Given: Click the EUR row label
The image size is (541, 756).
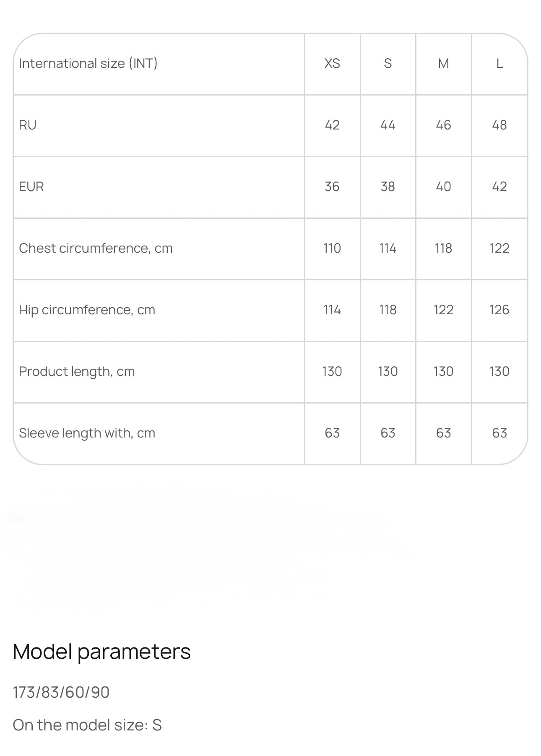Looking at the screenshot, I should coord(31,187).
